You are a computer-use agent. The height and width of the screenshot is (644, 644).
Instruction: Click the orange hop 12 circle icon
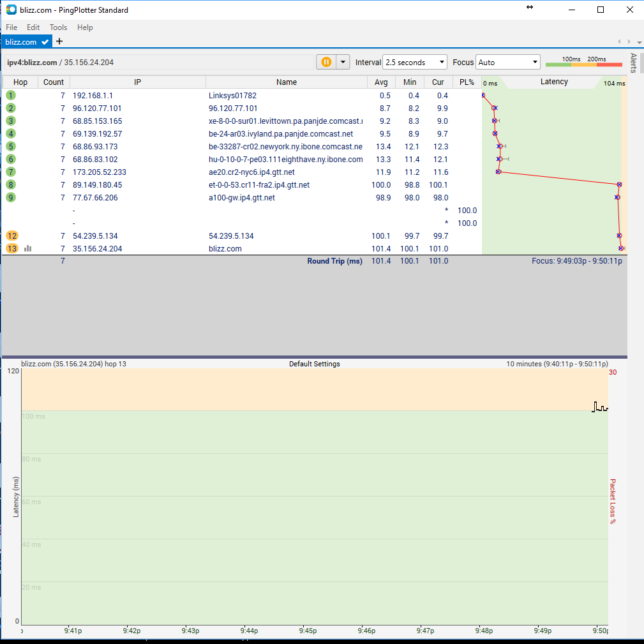coord(12,236)
